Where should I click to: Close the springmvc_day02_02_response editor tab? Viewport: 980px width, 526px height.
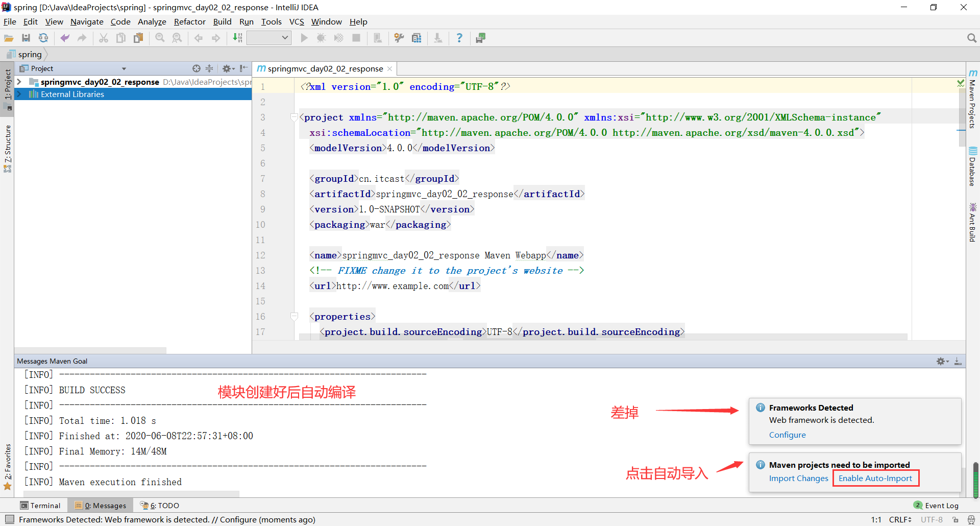click(x=390, y=68)
